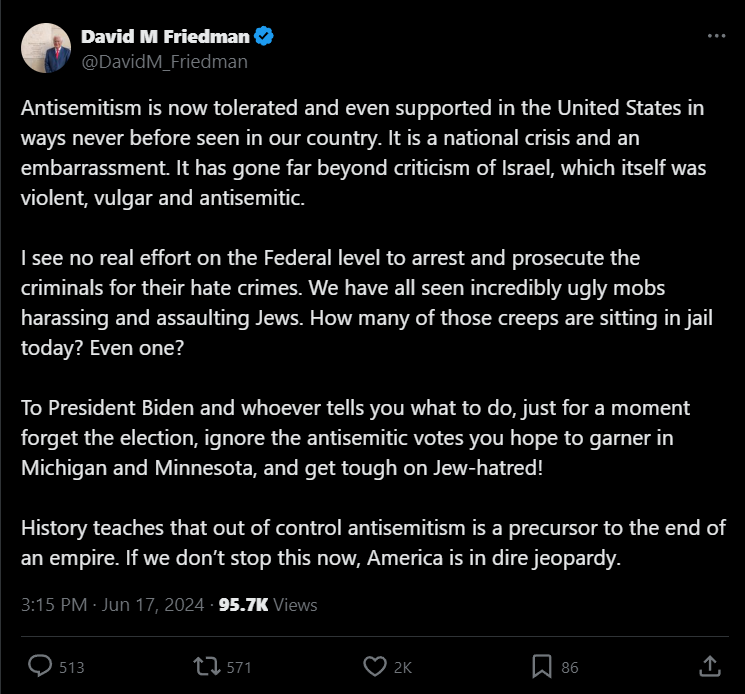The height and width of the screenshot is (694, 745).
Task: Click the 513 replies count
Action: [x=71, y=667]
